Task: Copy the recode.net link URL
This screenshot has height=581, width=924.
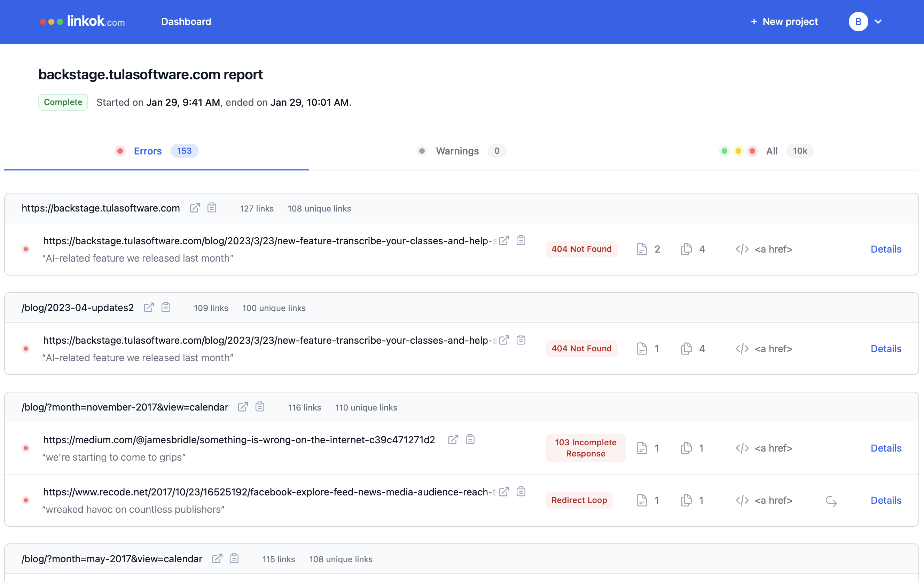Action: pos(521,491)
